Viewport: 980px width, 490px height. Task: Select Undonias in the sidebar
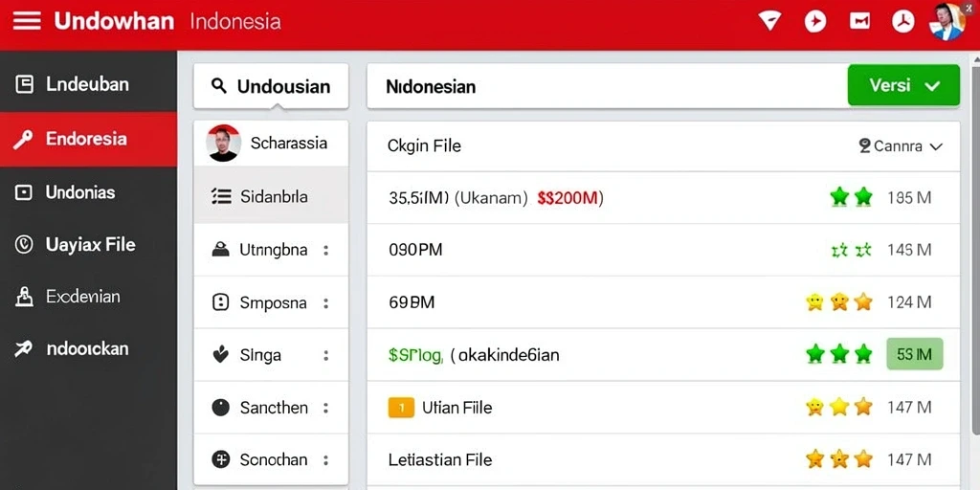tap(88, 192)
